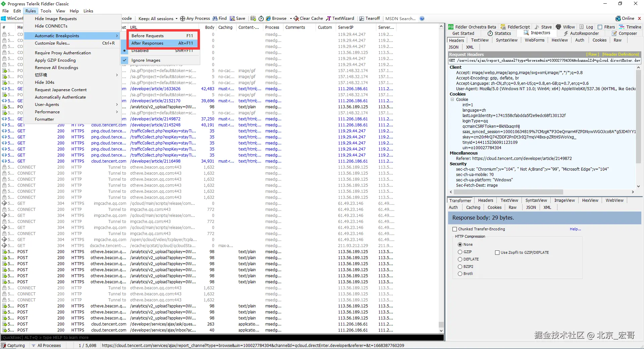Click the Tearoff toolbar icon

pos(362,18)
